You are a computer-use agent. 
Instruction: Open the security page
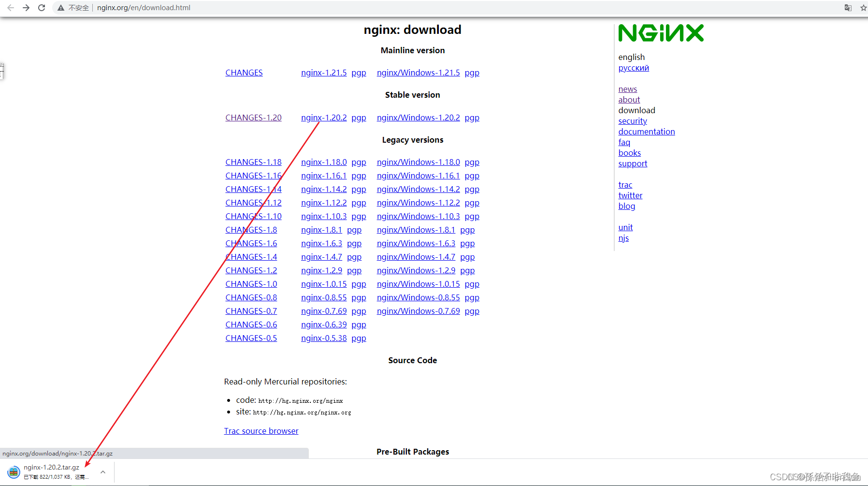click(632, 121)
